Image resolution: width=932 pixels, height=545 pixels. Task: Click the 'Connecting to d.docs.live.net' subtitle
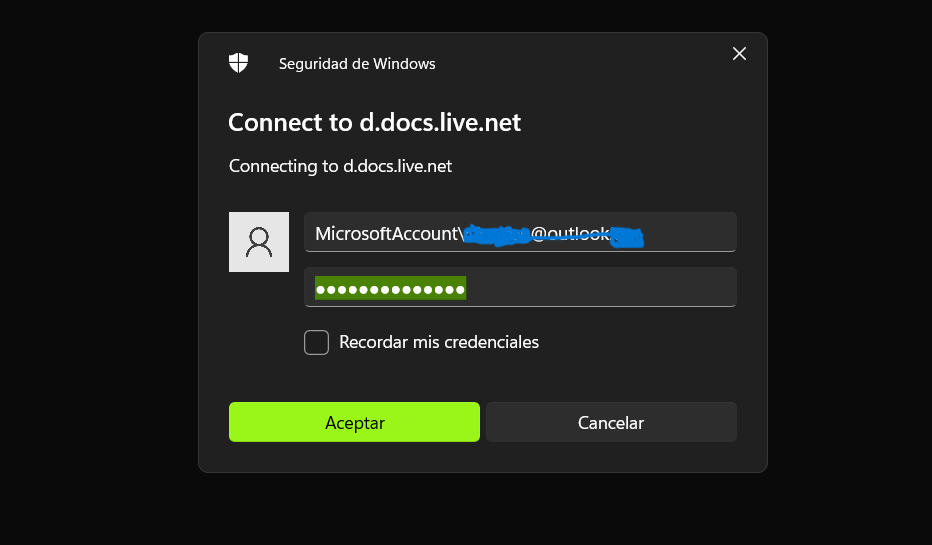click(340, 166)
